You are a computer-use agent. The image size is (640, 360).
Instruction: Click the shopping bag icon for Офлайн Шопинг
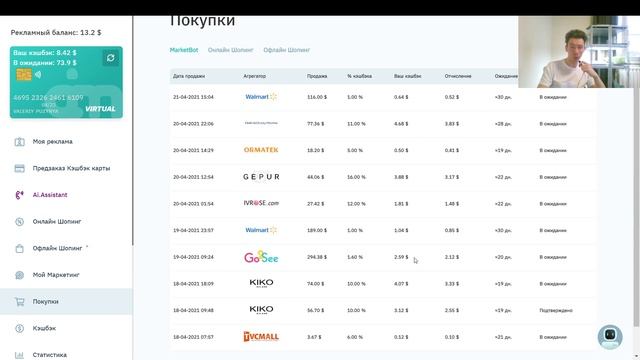click(x=20, y=248)
